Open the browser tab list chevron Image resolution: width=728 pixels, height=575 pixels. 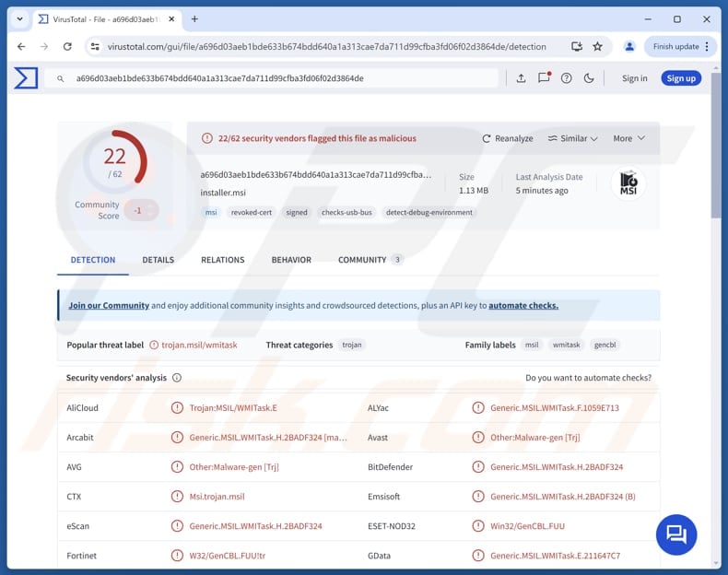tap(19, 18)
